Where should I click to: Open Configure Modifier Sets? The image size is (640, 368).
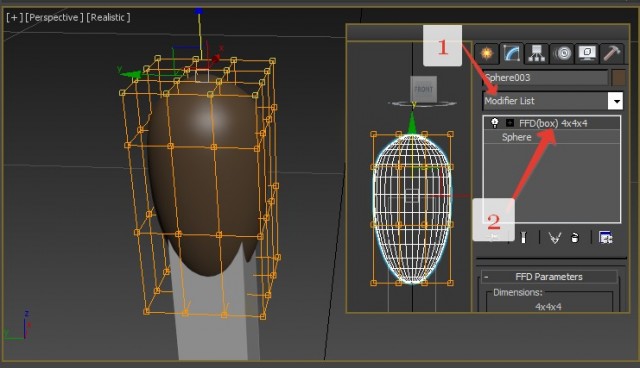605,237
